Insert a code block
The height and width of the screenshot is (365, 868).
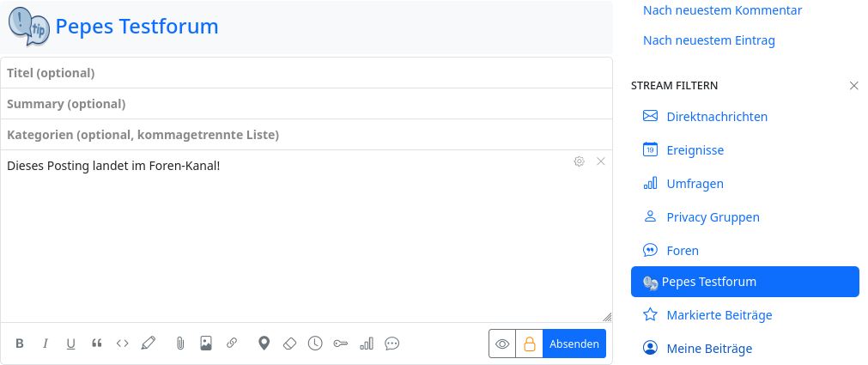click(x=123, y=344)
